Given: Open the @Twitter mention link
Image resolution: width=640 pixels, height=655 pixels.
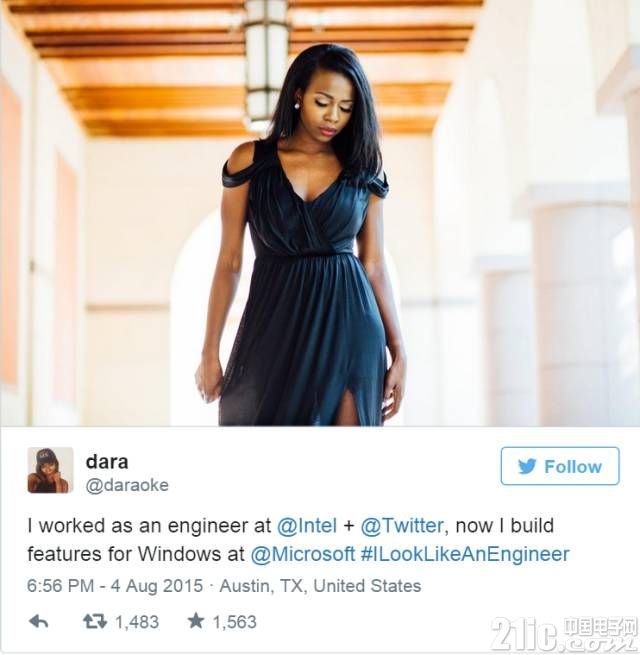Looking at the screenshot, I should point(402,526).
